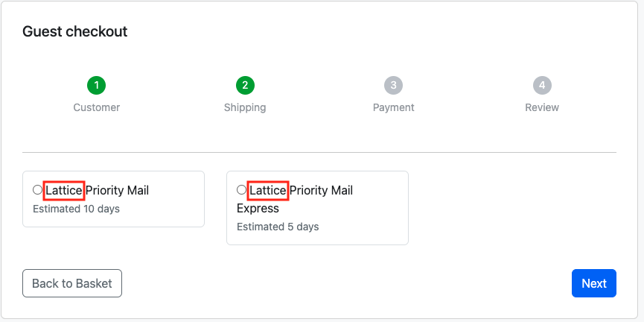This screenshot has width=644, height=322.
Task: Select the Lattice Priority Mail radio button
Action: (x=37, y=189)
